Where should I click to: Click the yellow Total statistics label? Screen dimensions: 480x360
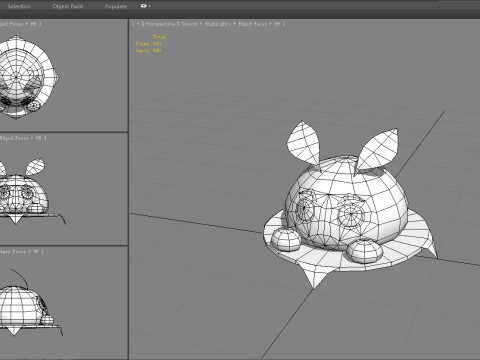tap(159, 37)
